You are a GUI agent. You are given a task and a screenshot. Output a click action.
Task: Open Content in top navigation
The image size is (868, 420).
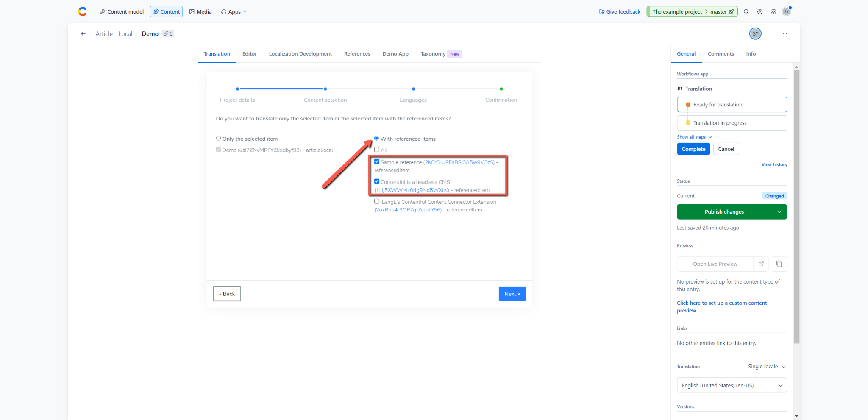(166, 12)
